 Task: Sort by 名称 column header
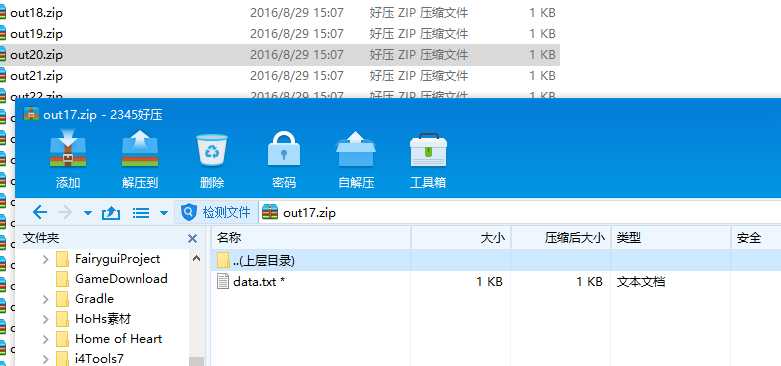point(312,238)
